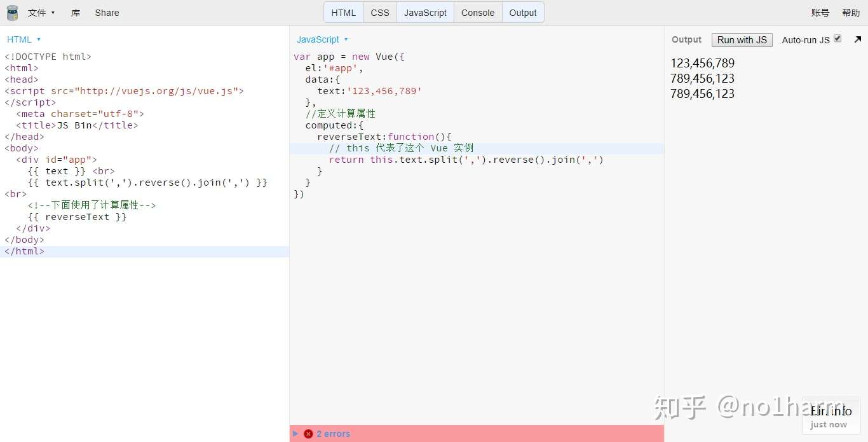868x442 pixels.
Task: Toggle the JavaScript panel tab
Action: tap(425, 13)
